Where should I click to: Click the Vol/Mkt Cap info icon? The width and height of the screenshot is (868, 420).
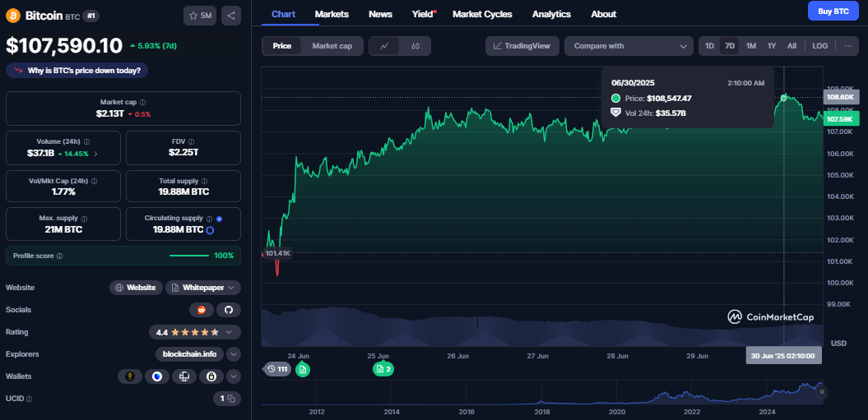[94, 181]
